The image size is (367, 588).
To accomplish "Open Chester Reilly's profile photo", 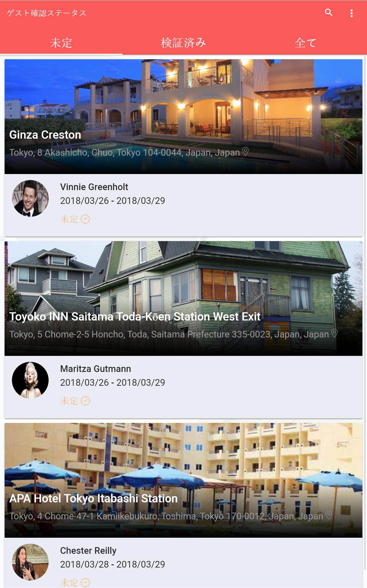I will (30, 562).
